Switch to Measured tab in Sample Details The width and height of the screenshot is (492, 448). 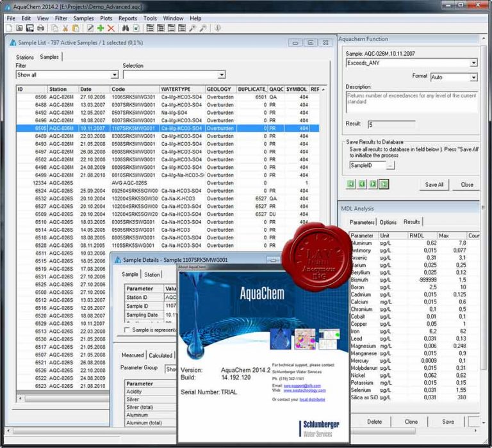[133, 355]
